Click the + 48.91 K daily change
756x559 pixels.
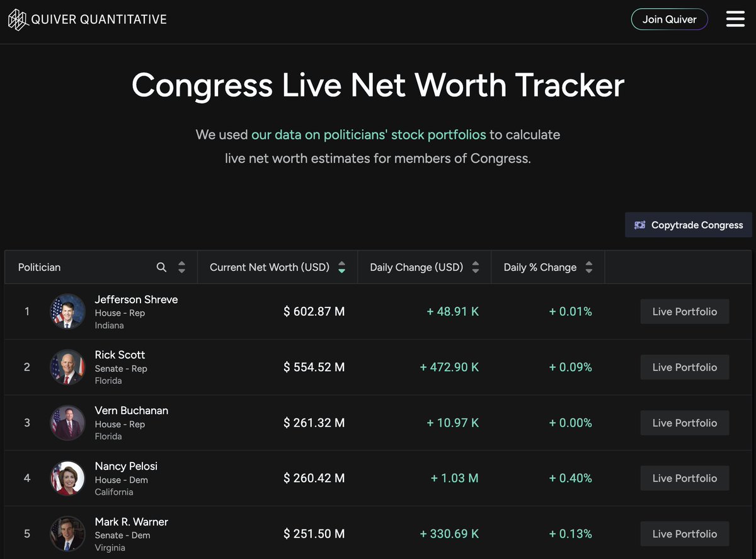(x=453, y=311)
